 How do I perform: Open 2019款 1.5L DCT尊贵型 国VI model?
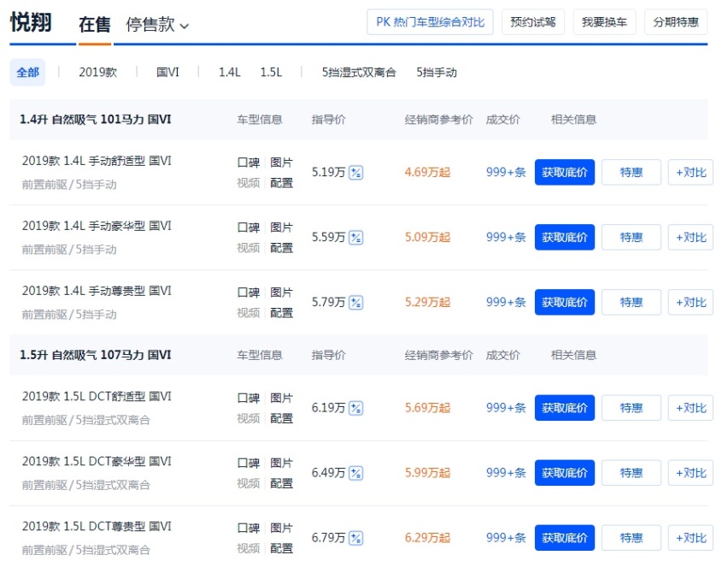(x=97, y=527)
